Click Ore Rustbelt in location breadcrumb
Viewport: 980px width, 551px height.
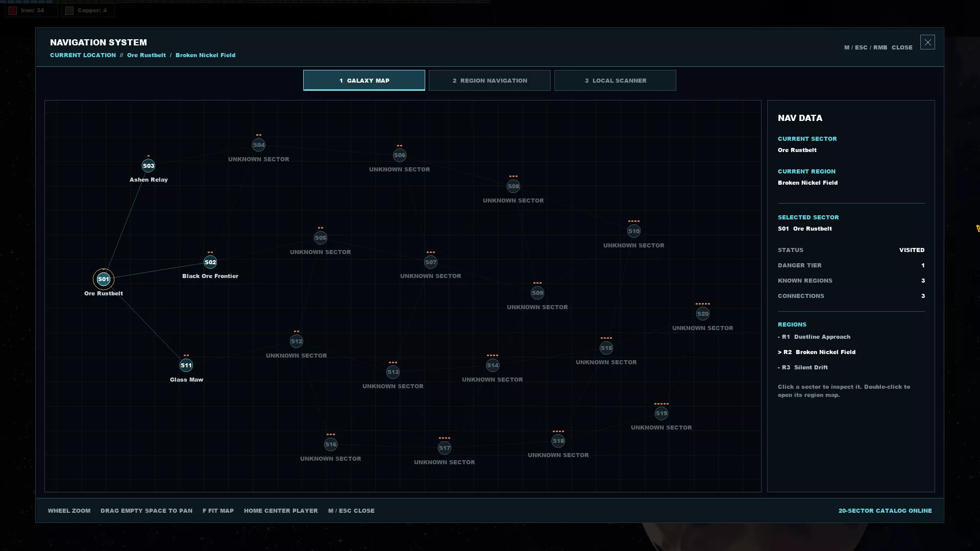[146, 55]
